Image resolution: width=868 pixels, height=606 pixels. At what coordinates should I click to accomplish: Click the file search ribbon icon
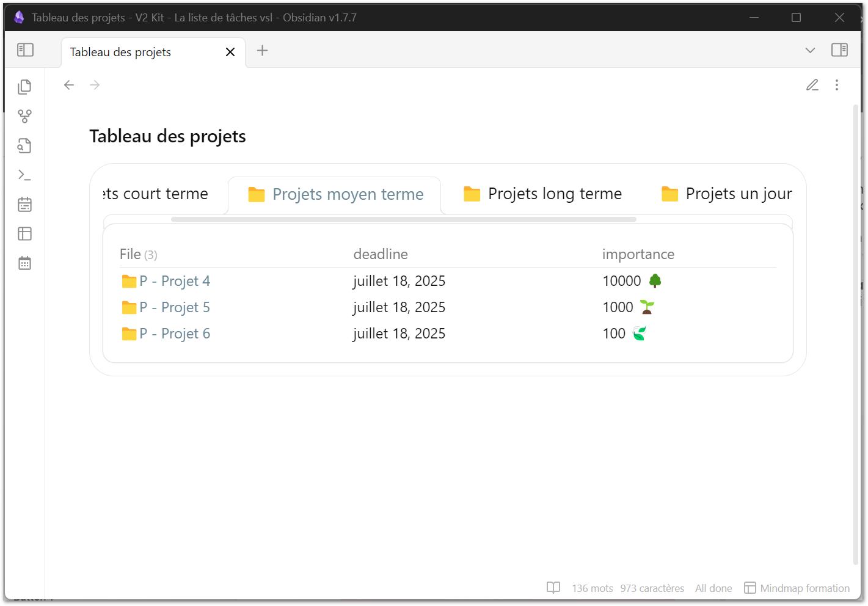point(24,145)
